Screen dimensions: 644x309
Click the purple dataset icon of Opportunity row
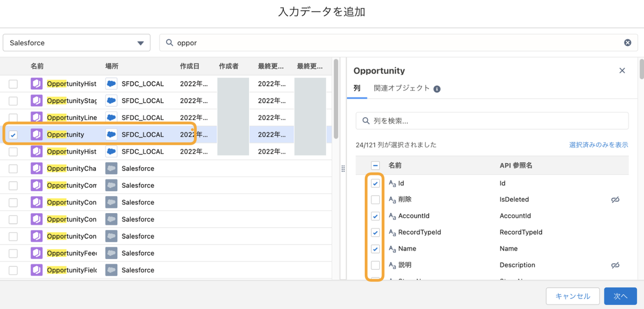pyautogui.click(x=36, y=135)
